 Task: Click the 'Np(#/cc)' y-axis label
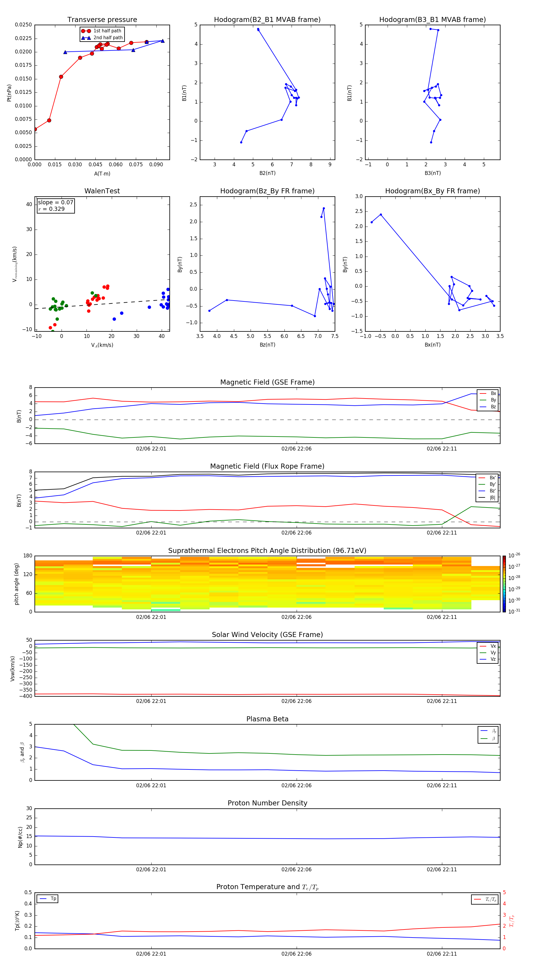coord(20,837)
